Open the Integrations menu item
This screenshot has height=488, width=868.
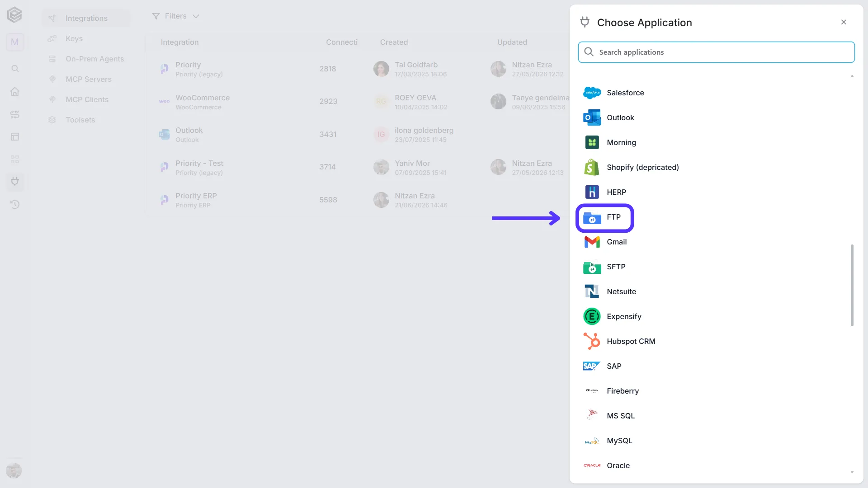click(86, 18)
